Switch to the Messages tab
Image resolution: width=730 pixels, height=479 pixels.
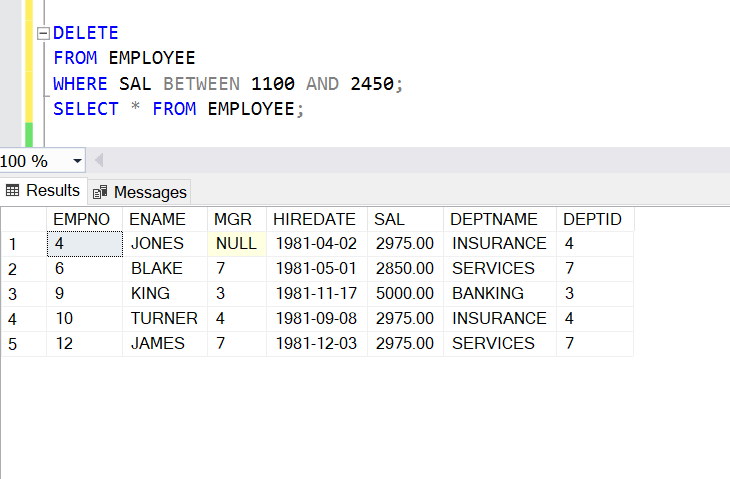point(139,192)
